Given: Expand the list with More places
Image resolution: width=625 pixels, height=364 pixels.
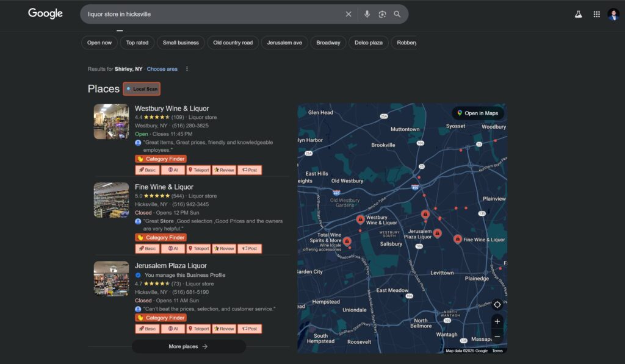Looking at the screenshot, I should point(189,346).
